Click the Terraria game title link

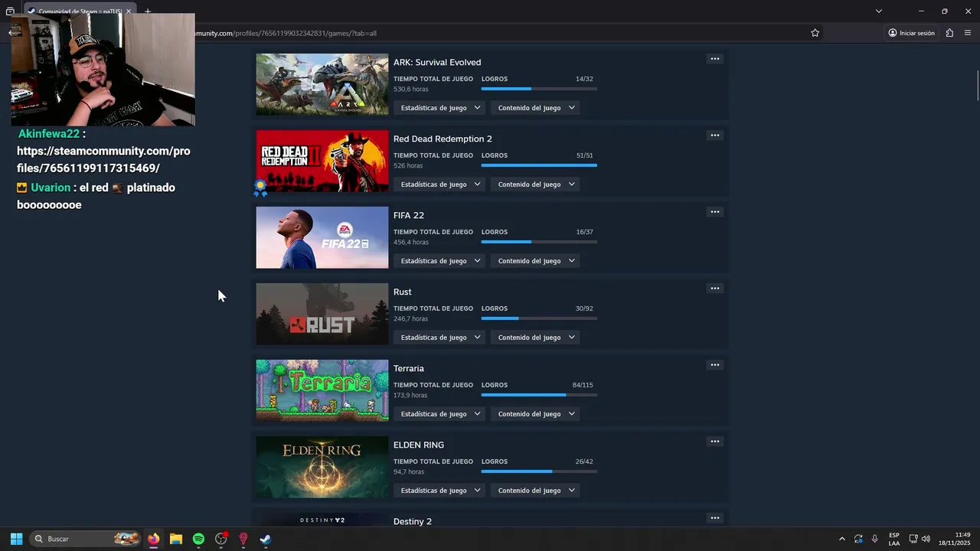coord(409,368)
